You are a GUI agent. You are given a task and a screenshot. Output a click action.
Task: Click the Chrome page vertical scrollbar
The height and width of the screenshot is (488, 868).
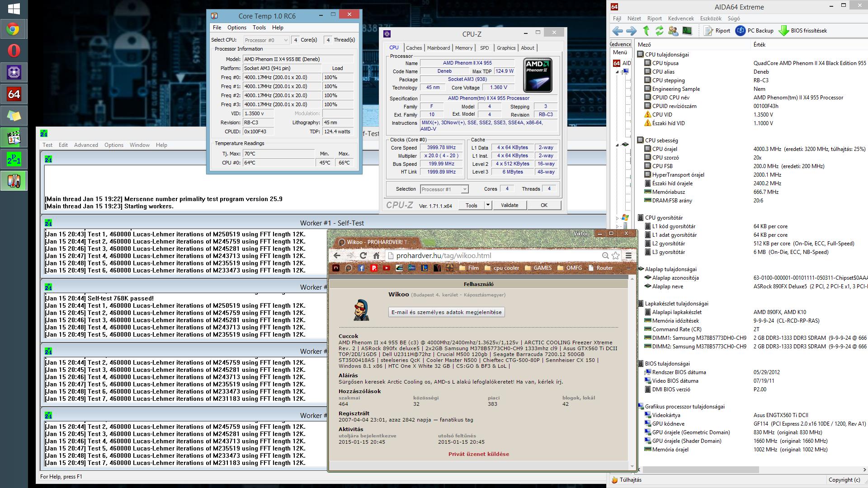tap(632, 372)
